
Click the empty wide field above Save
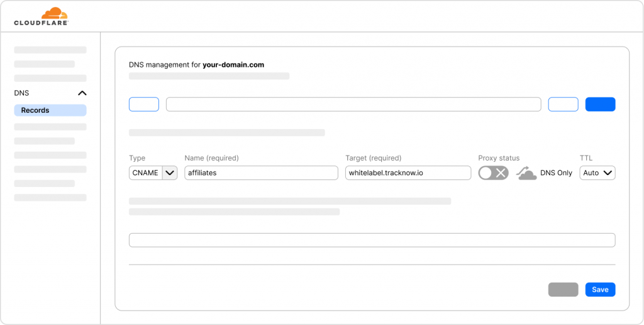click(372, 240)
